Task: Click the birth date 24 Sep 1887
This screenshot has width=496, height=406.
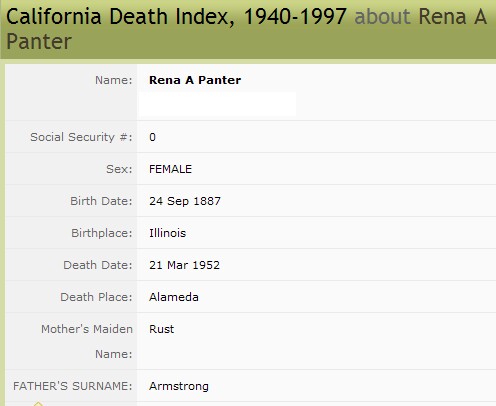Action: tap(185, 201)
